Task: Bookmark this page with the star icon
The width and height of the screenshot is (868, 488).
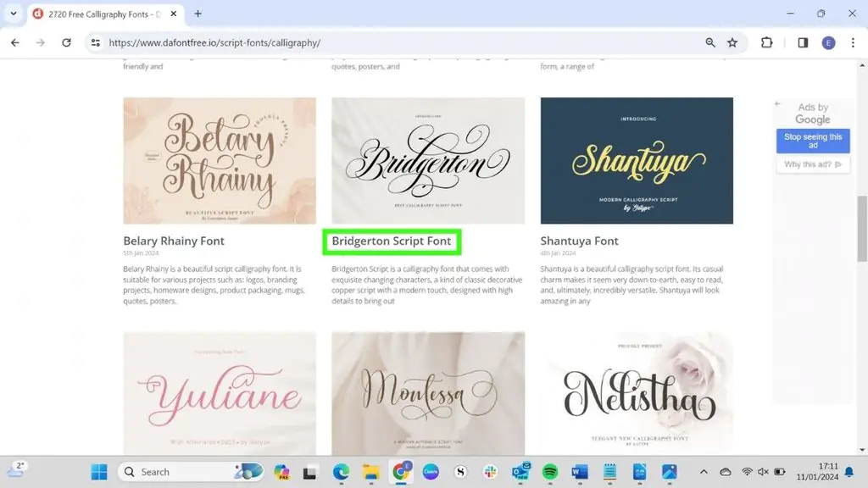Action: pos(732,42)
